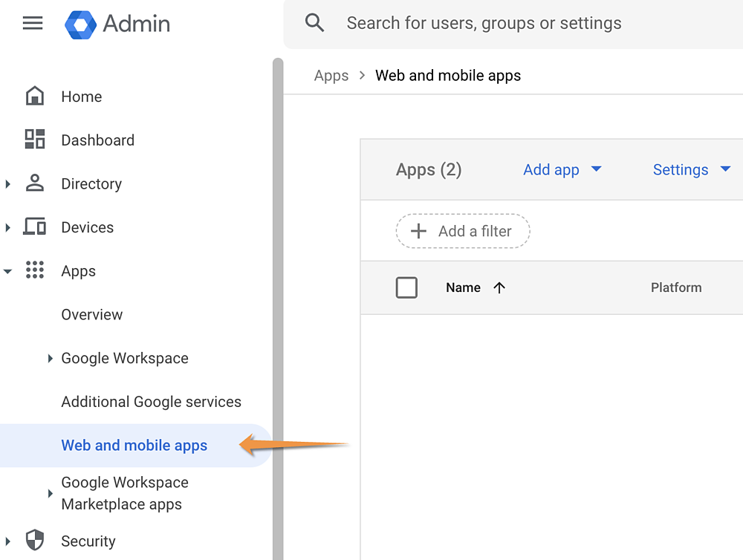Click the Apps breadcrumb link

point(331,76)
